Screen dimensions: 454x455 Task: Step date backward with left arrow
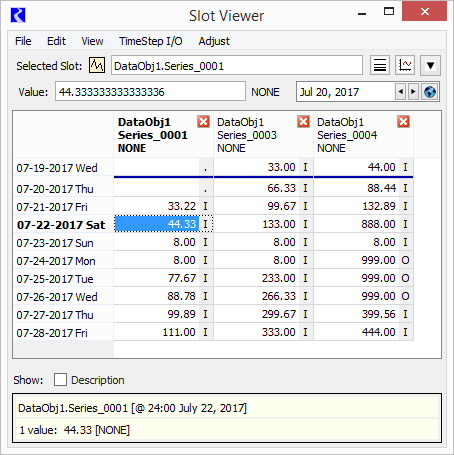[400, 91]
